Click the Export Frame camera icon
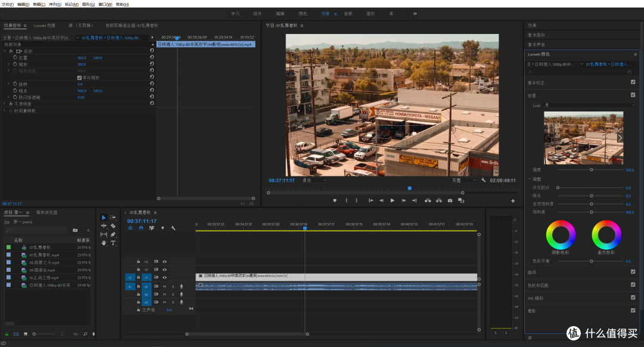 click(450, 200)
